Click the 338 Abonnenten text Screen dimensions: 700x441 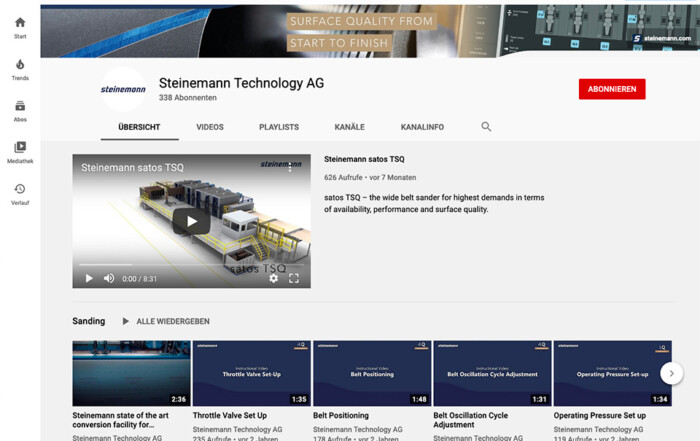(188, 98)
